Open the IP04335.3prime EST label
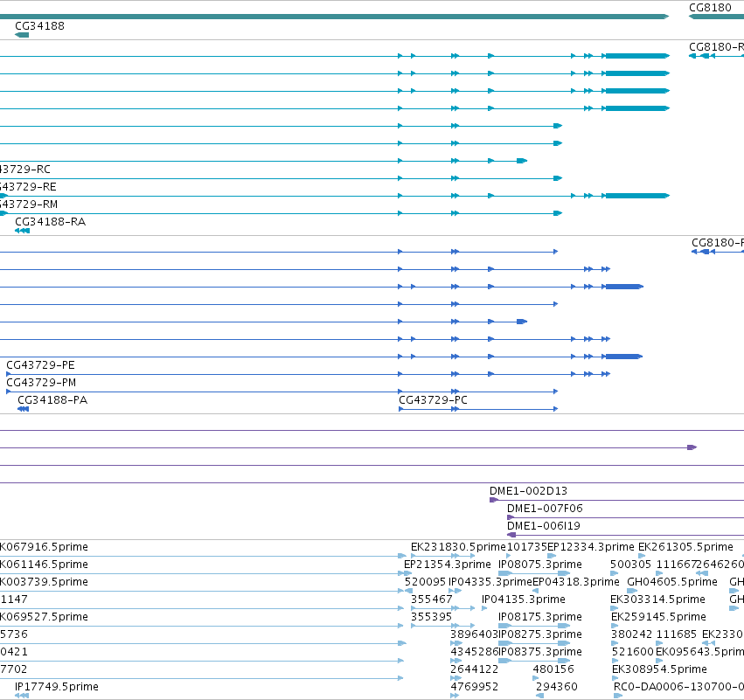This screenshot has height=700, width=744. click(490, 582)
